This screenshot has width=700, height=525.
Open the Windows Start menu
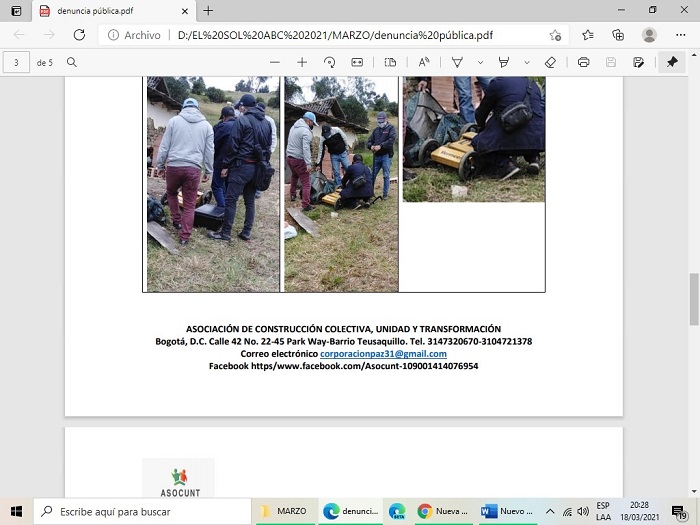coord(17,512)
